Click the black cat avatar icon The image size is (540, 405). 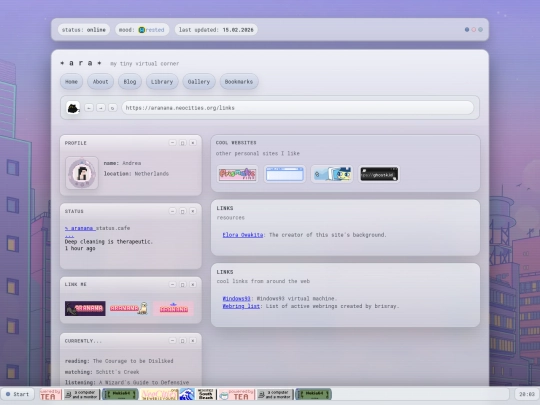[x=73, y=108]
